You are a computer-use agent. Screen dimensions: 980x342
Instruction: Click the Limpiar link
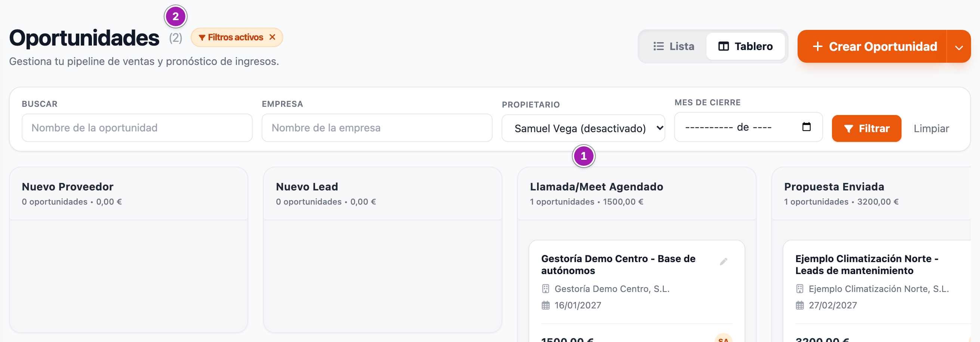pyautogui.click(x=931, y=128)
